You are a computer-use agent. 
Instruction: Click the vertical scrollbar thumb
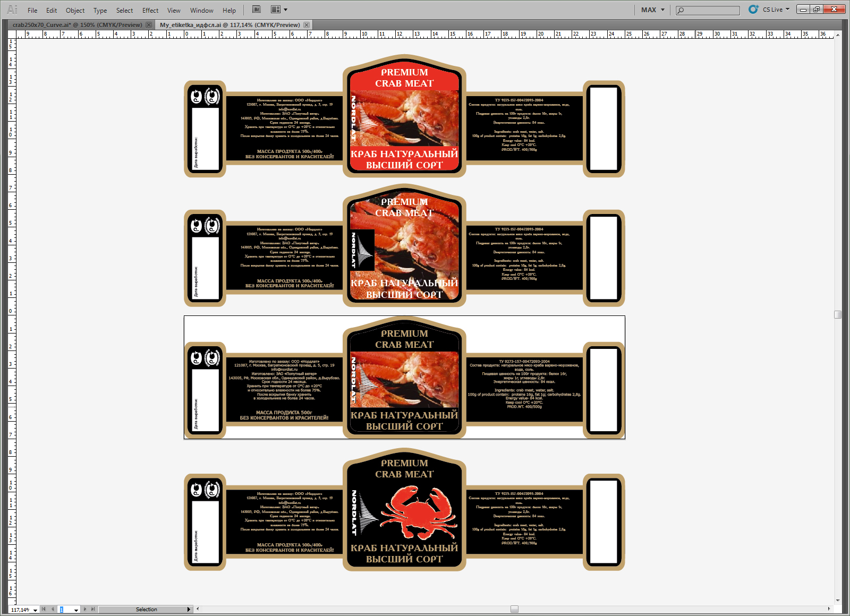[838, 314]
